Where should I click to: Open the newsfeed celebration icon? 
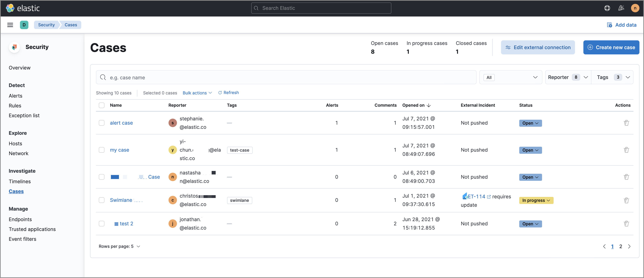coord(621,8)
